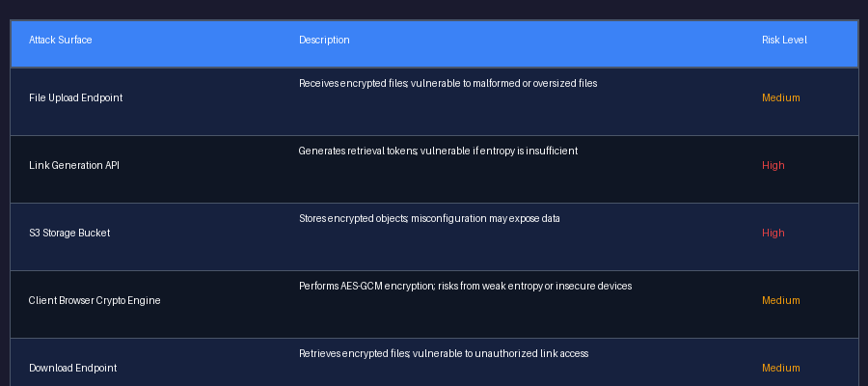
Task: Click Medium risk for Download Endpoint
Action: point(780,368)
